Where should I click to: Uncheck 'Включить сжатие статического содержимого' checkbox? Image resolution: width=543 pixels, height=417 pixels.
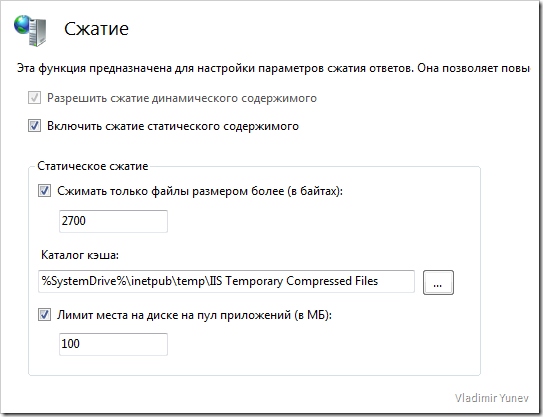point(34,126)
